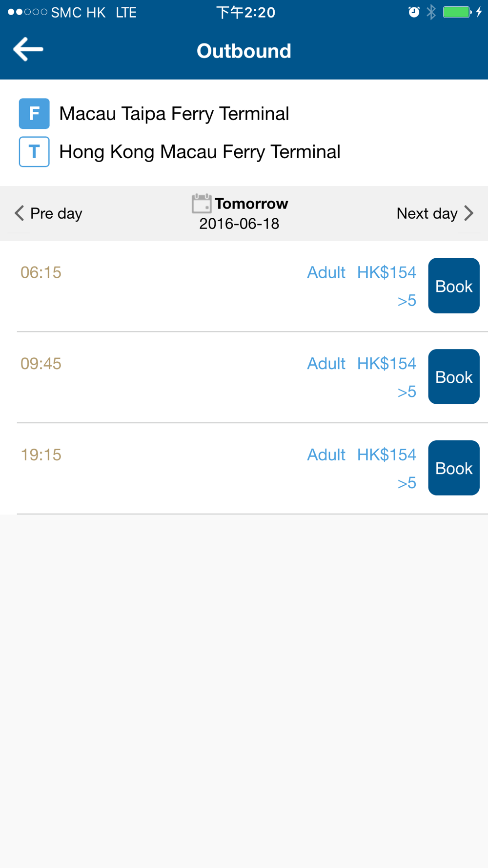
Task: Book the 19:15 ferry
Action: (454, 468)
